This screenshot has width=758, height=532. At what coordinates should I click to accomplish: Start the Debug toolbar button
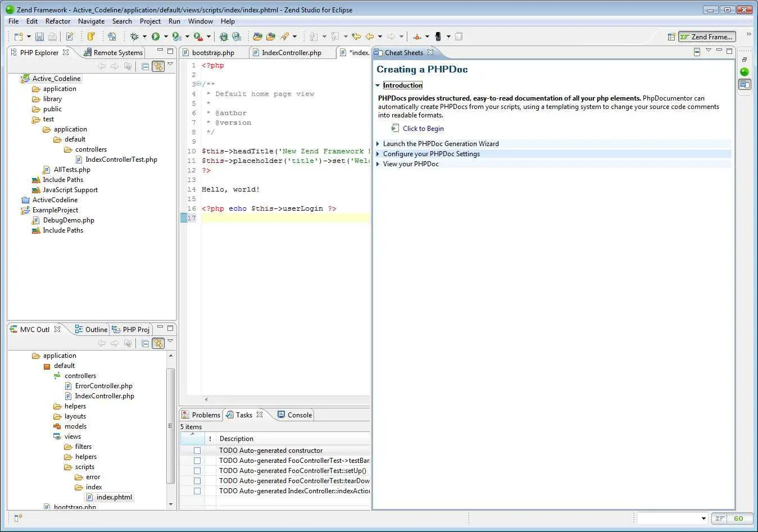(x=134, y=37)
